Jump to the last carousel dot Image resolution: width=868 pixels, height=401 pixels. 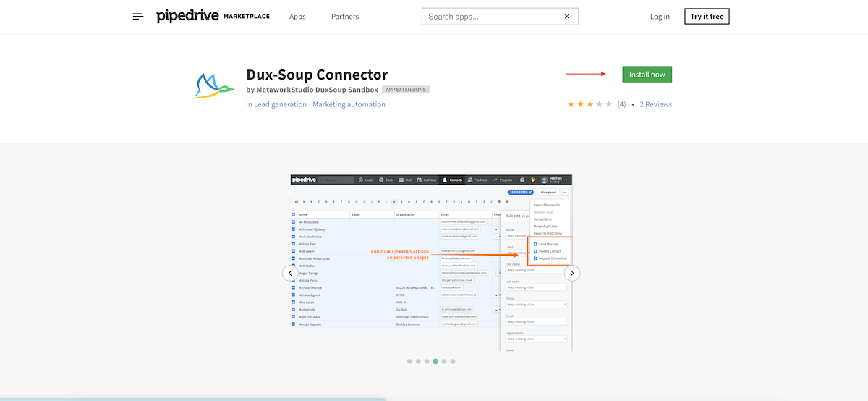pos(453,361)
